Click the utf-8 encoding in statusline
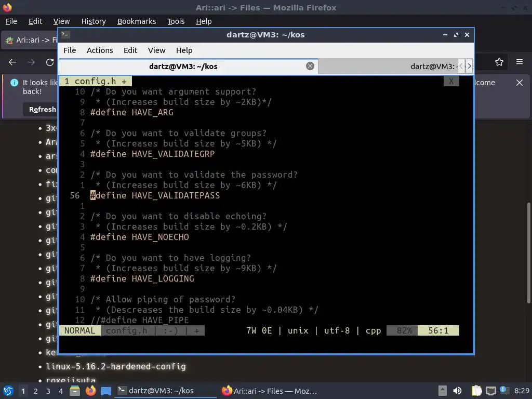This screenshot has width=532, height=399. pyautogui.click(x=337, y=330)
